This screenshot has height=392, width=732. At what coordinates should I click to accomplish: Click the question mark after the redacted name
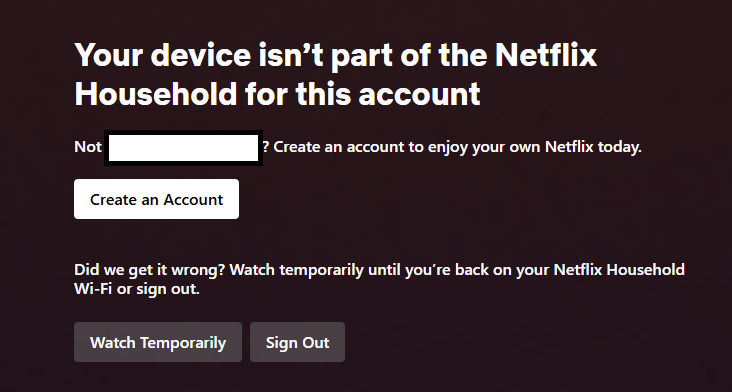[266, 147]
